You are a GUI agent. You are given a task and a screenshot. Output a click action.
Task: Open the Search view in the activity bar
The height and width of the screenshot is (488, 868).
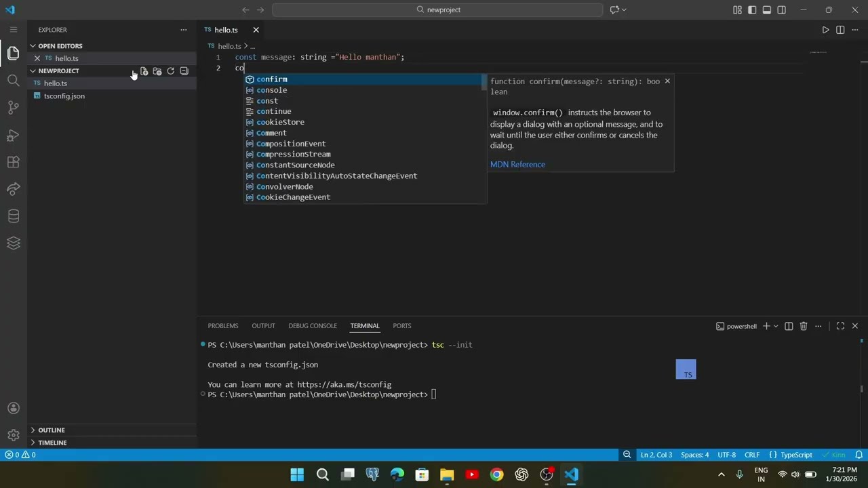click(13, 81)
